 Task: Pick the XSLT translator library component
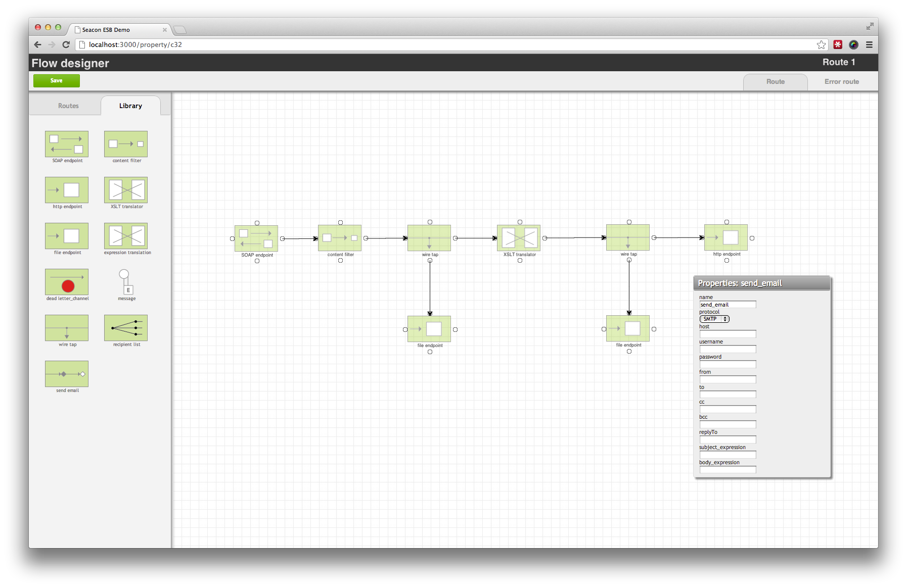click(126, 190)
